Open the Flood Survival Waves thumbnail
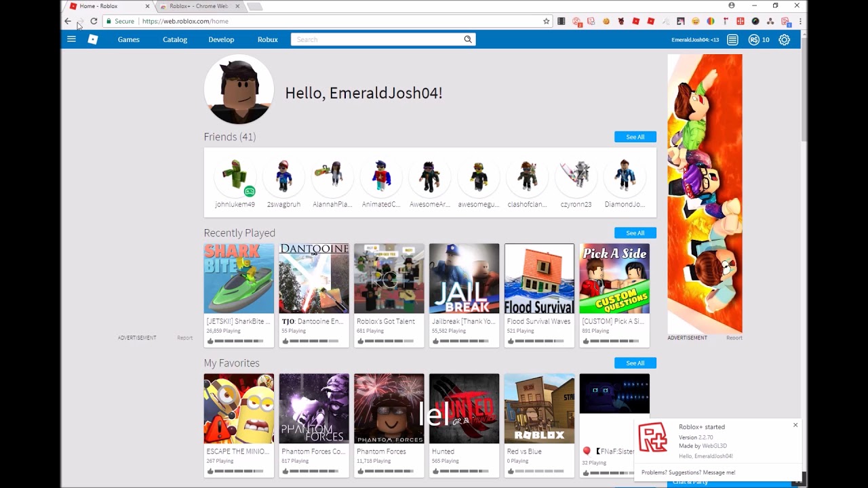The image size is (868, 488). [539, 279]
